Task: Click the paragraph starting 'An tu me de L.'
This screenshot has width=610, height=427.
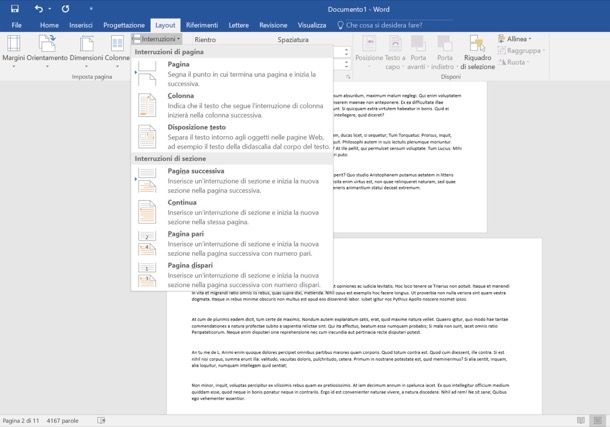Action: pos(350,359)
